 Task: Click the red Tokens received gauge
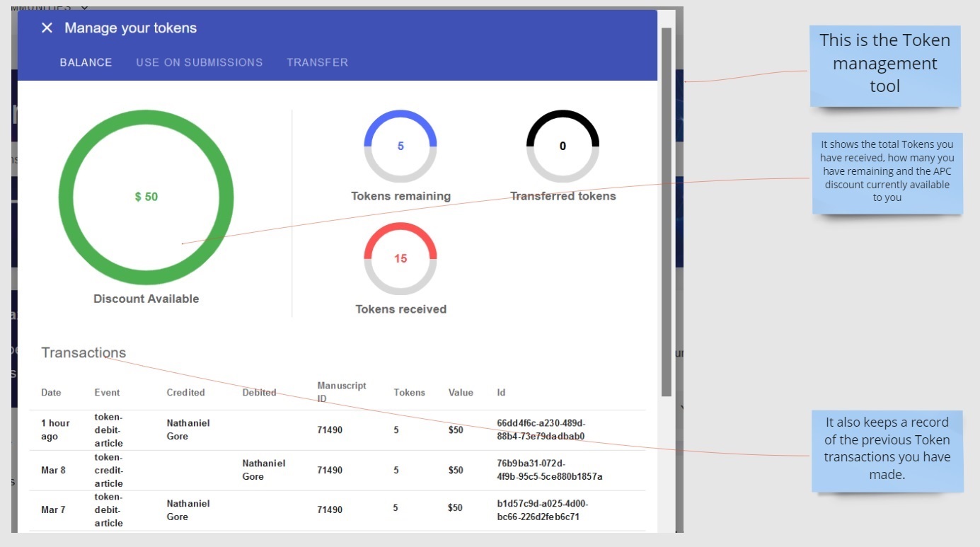click(x=400, y=258)
